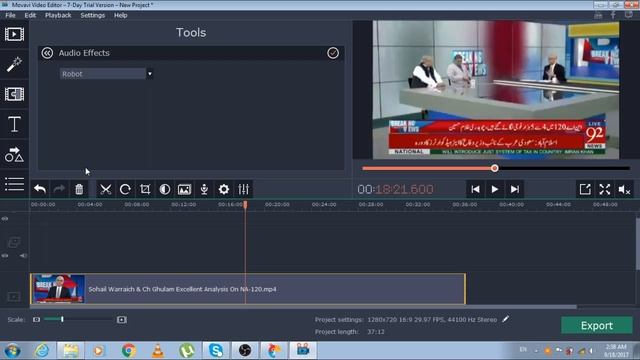Viewport: 640px width, 360px height.
Task: Open the Audio equalizer sliders icon
Action: pyautogui.click(x=244, y=189)
